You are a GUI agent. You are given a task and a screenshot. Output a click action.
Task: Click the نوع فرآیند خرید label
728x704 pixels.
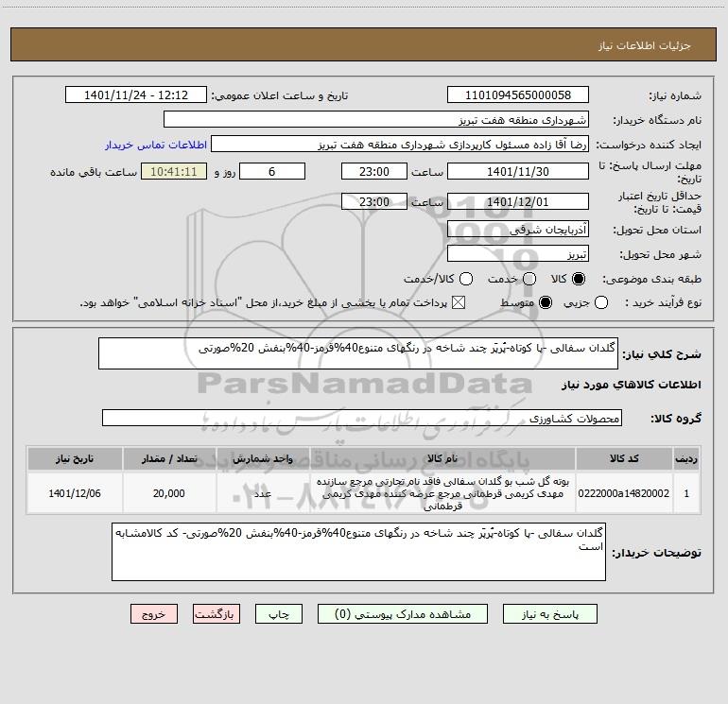coord(664,302)
